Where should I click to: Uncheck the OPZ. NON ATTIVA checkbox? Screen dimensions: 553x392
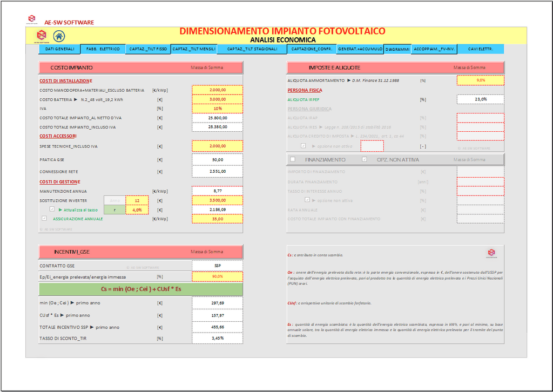[x=365, y=159]
